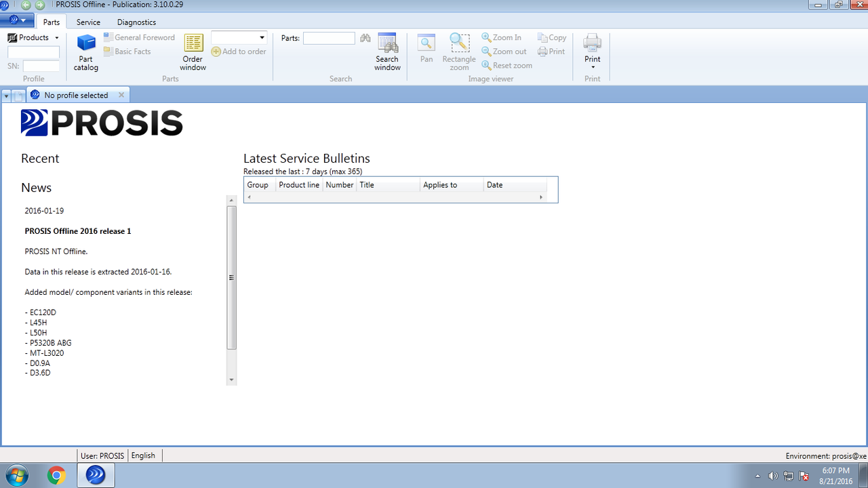Close the No profile selected tab

121,96
